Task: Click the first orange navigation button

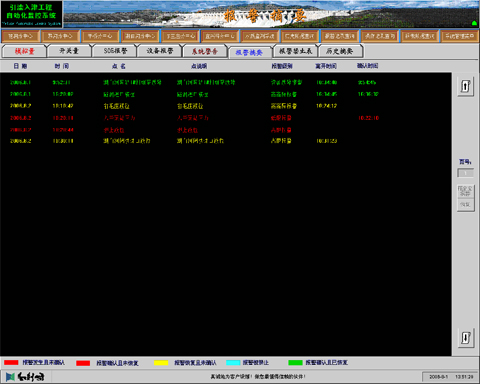Action: click(x=21, y=36)
